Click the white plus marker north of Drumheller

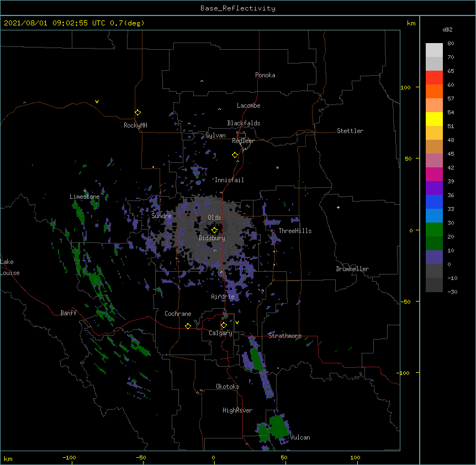(338, 207)
